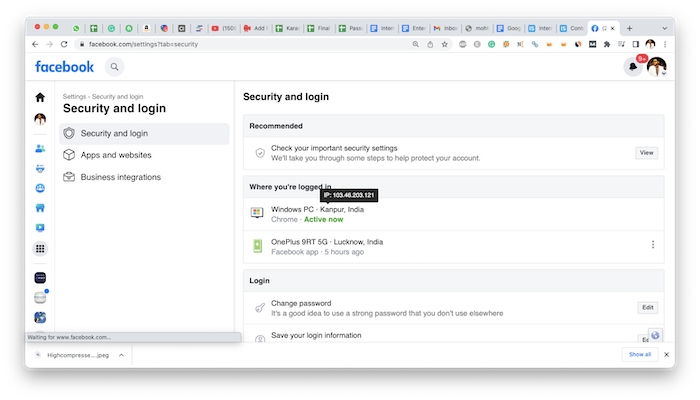Expand the Highcompresse jpeg download options chevron
Image resolution: width=700 pixels, height=400 pixels.
pos(121,355)
